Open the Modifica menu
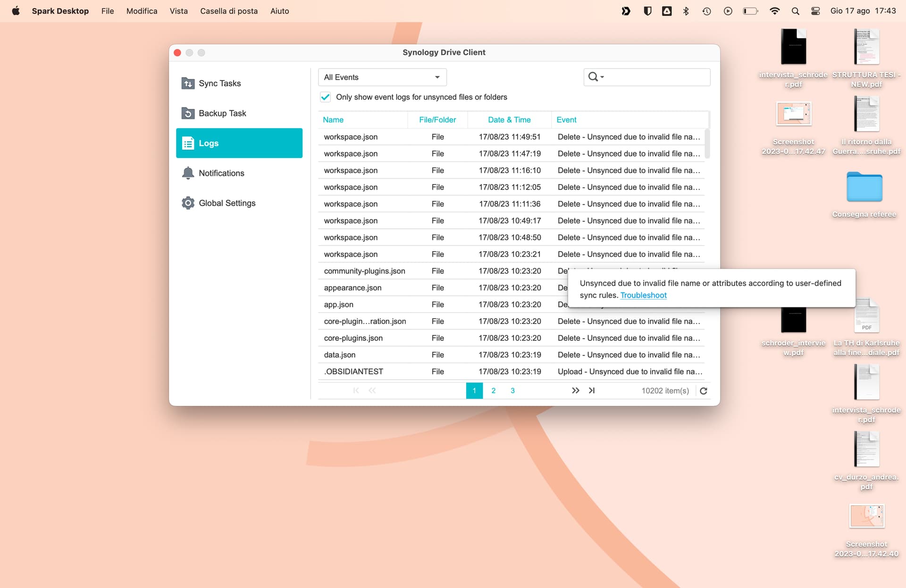The image size is (906, 588). [x=142, y=11]
